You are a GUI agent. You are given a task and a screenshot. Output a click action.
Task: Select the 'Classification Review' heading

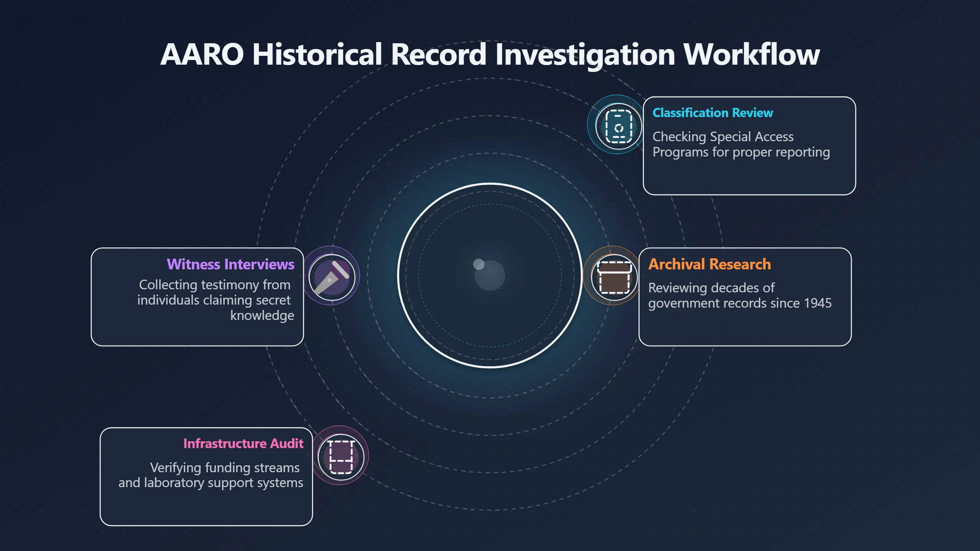tap(713, 113)
